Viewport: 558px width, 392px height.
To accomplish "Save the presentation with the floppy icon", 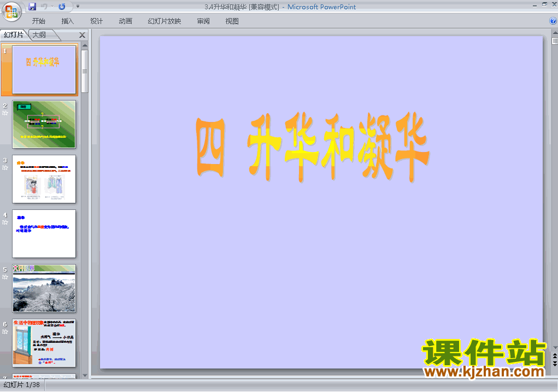I will click(x=32, y=7).
